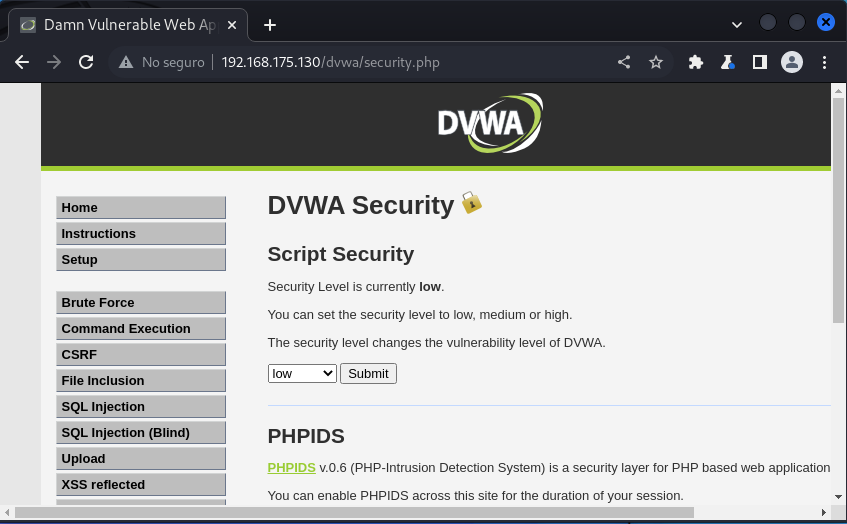This screenshot has width=847, height=524.
Task: Click the address bar URL
Action: coord(330,62)
